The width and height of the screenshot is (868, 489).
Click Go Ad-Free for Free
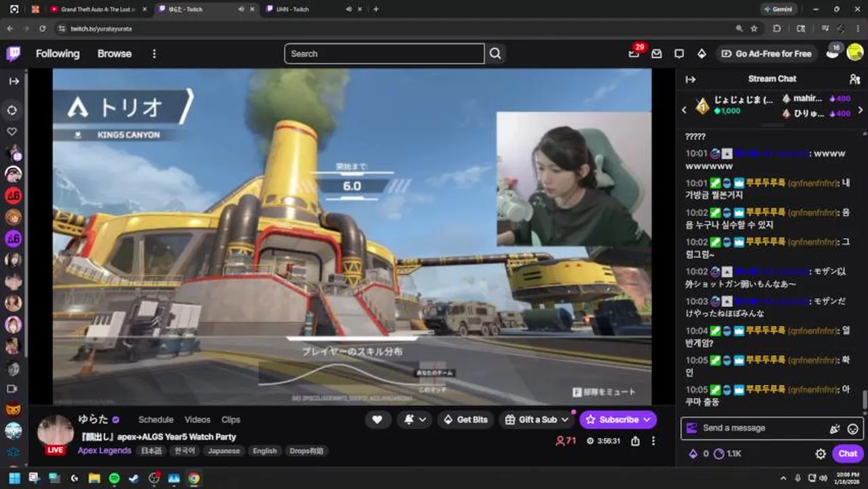tap(766, 54)
